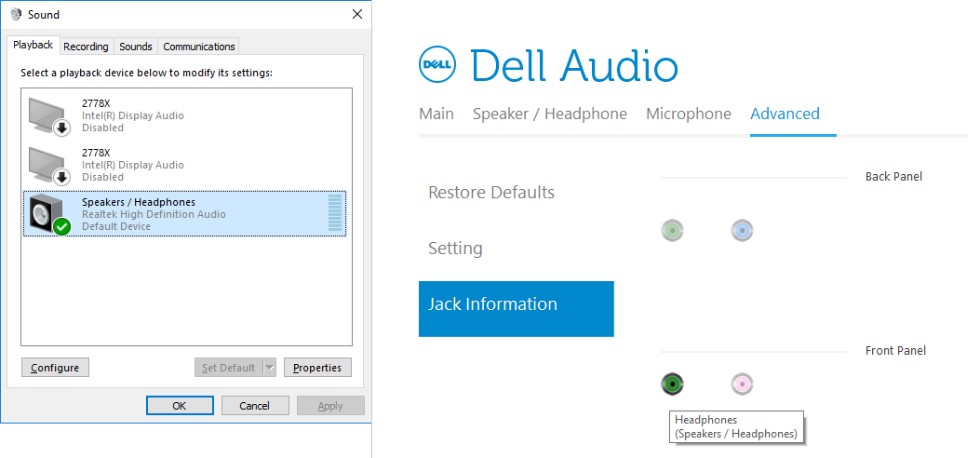Select Jack Information in the sidebar
This screenshot has height=458, width=980.
point(517,309)
